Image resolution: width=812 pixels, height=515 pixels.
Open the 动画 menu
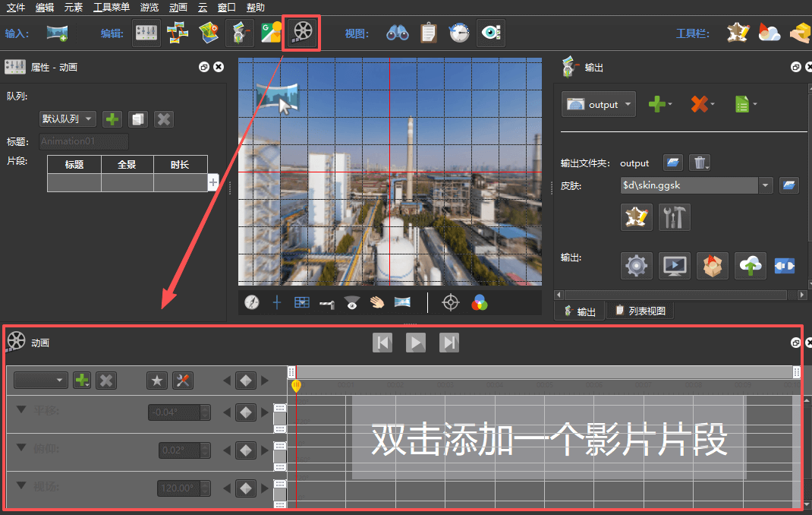click(178, 7)
